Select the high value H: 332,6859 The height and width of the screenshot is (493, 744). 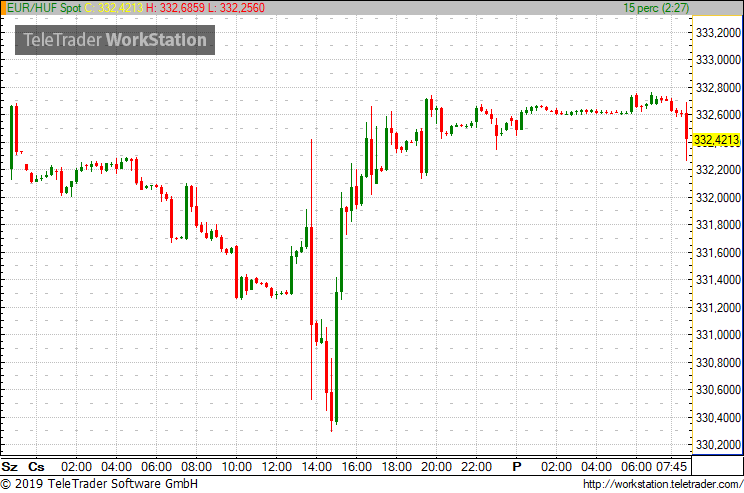[176, 8]
